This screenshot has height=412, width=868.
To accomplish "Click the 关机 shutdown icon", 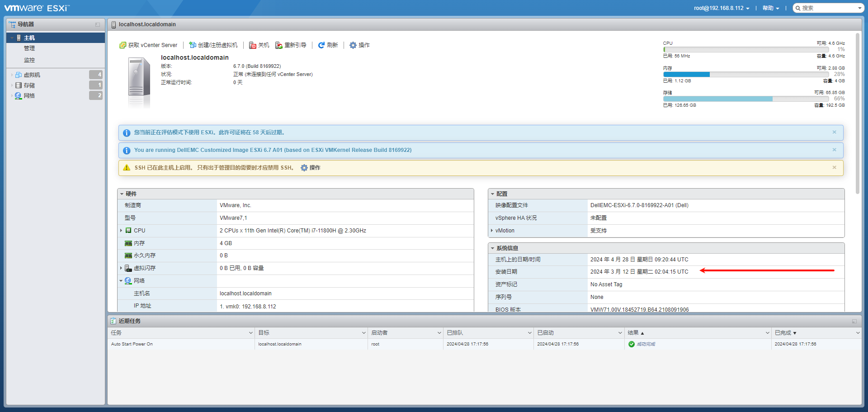I will [x=253, y=45].
